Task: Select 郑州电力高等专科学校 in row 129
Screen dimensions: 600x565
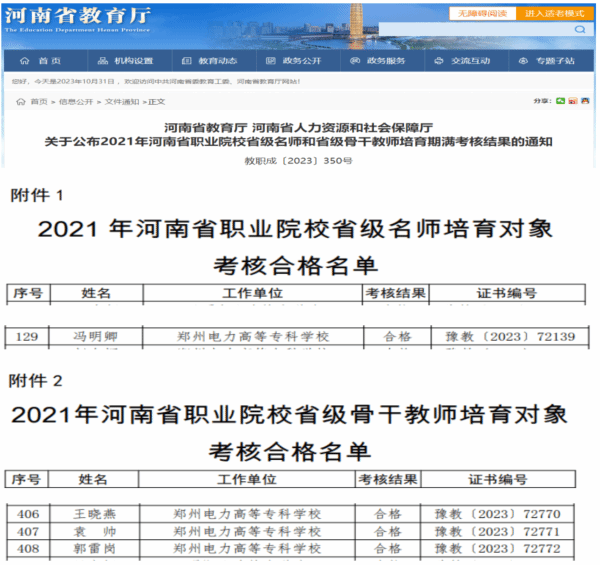Action: (253, 337)
